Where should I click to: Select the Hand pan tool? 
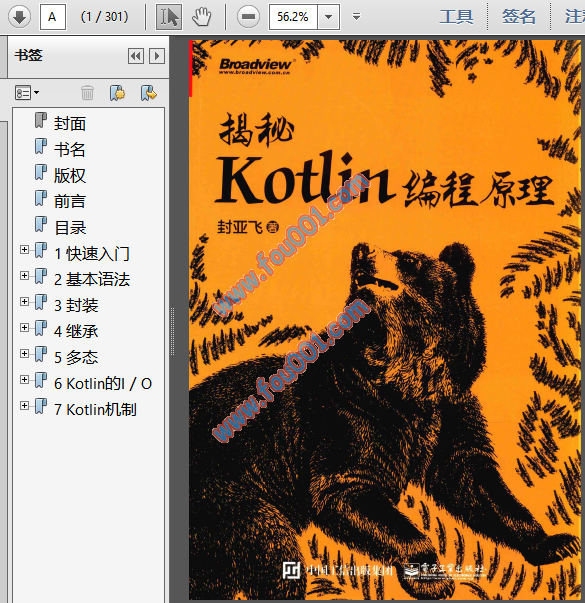click(202, 17)
